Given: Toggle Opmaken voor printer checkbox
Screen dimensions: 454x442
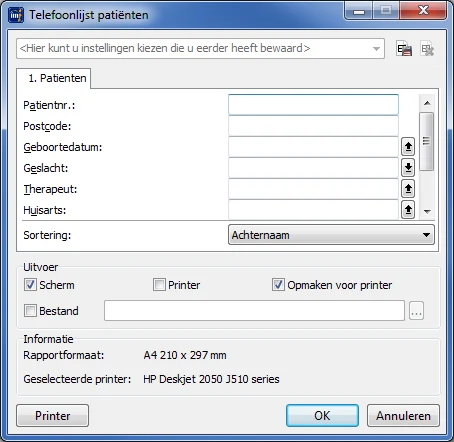Looking at the screenshot, I should tap(278, 285).
